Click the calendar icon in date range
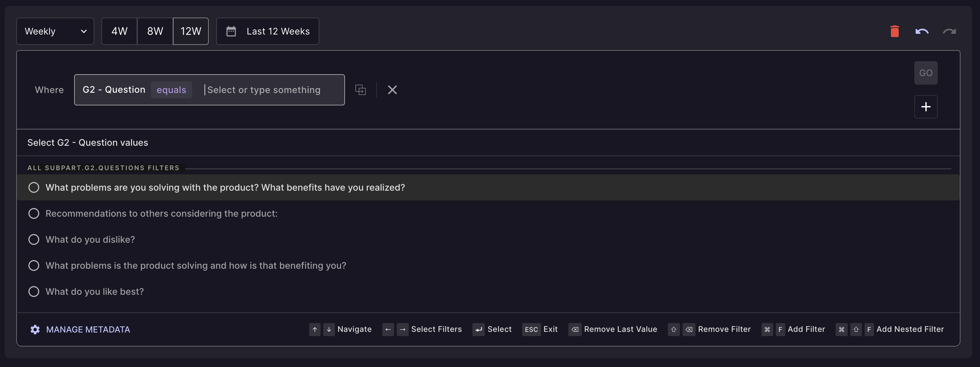 pyautogui.click(x=231, y=31)
